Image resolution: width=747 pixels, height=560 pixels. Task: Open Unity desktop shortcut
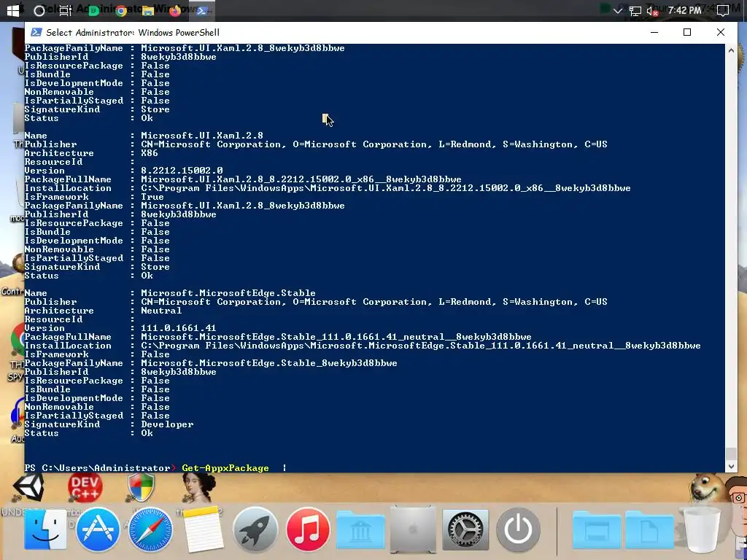[x=28, y=487]
